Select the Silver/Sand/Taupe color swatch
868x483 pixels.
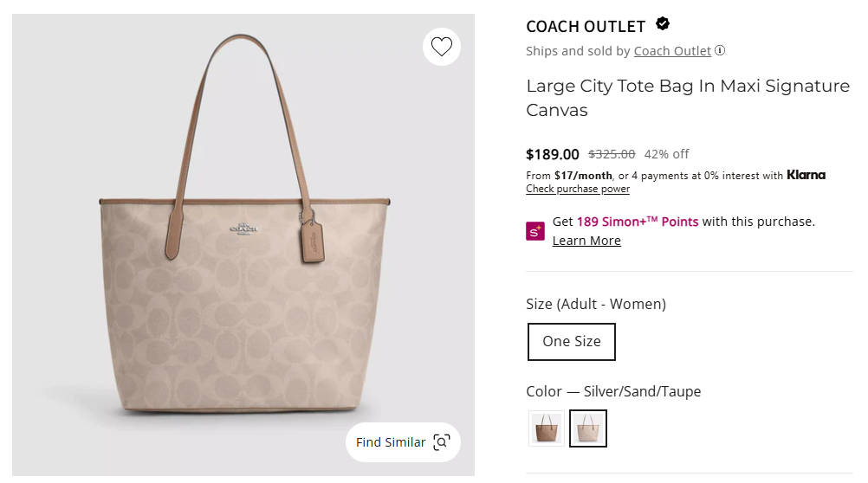point(588,428)
